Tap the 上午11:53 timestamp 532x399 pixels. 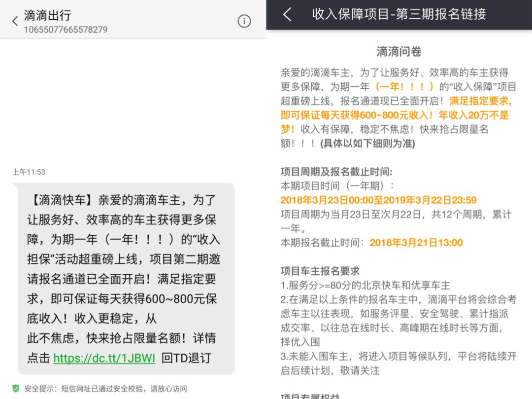[29, 172]
